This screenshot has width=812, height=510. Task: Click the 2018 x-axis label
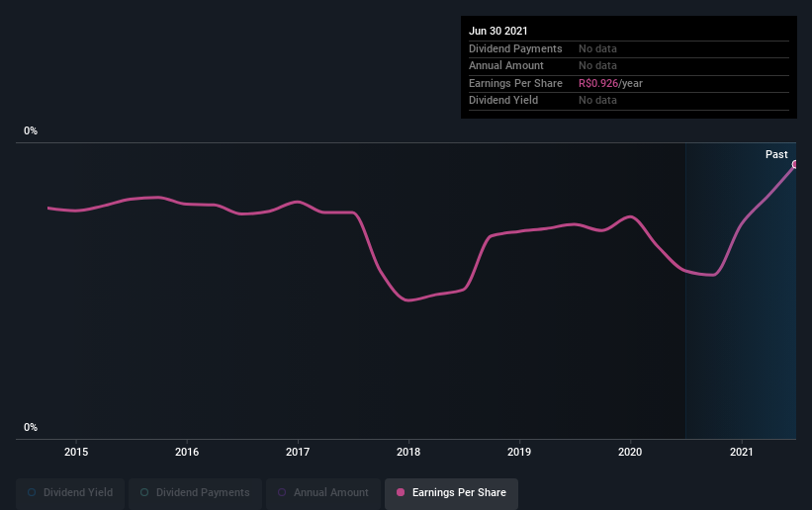point(408,452)
